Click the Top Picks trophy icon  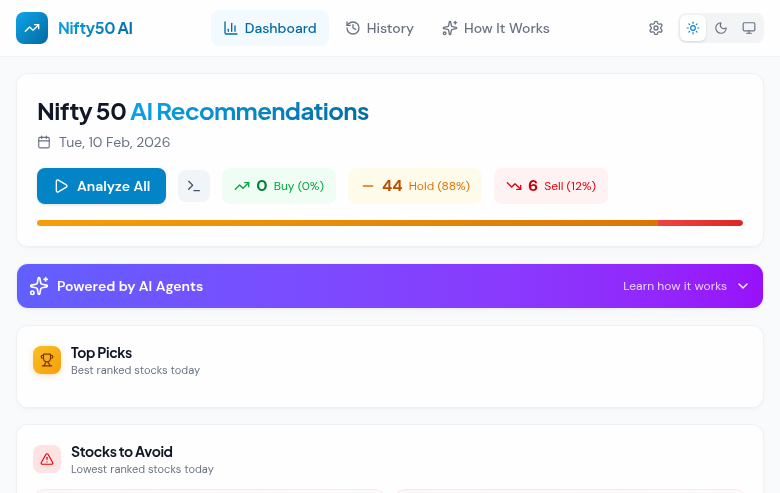pyautogui.click(x=47, y=360)
